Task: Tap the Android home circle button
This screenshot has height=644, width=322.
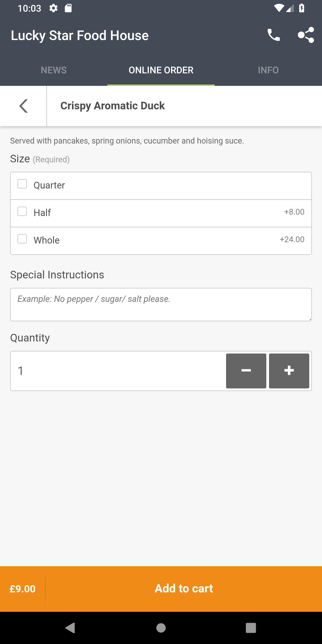Action: [x=161, y=627]
